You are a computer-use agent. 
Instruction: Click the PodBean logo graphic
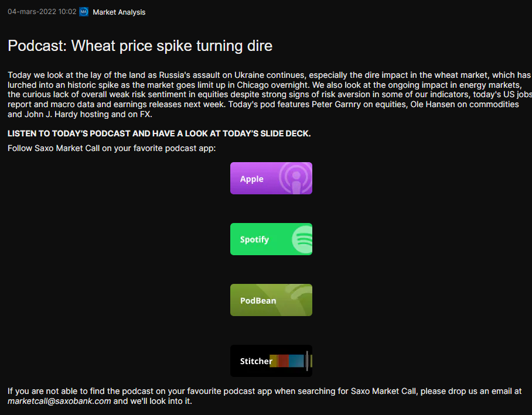coord(296,300)
